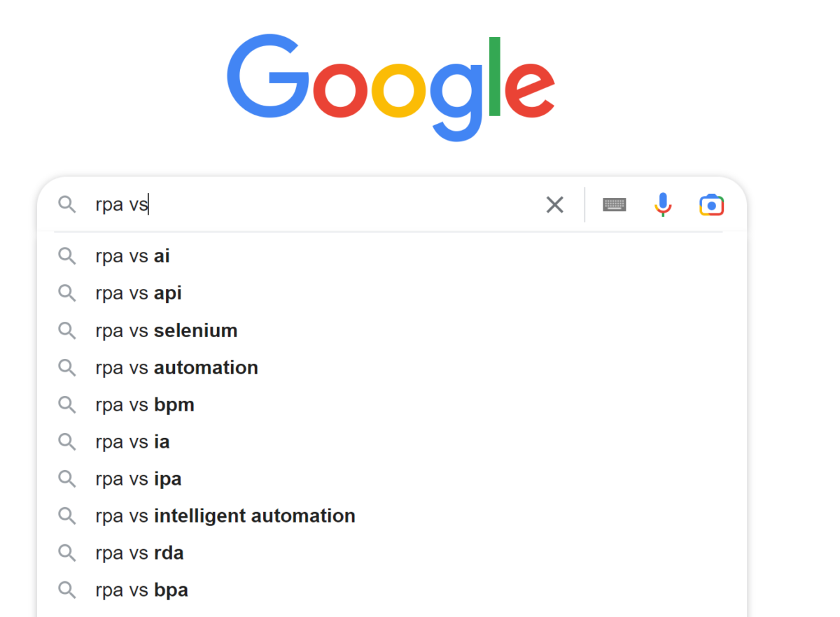This screenshot has height=617, width=840.
Task: Click magnifier icon beside 'rpa vs ai'
Action: (x=66, y=256)
